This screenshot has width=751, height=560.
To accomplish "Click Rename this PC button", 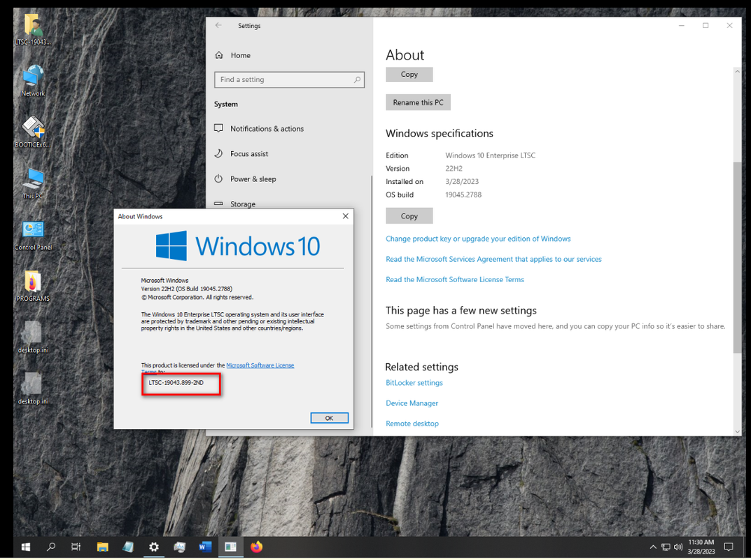I will (x=418, y=102).
